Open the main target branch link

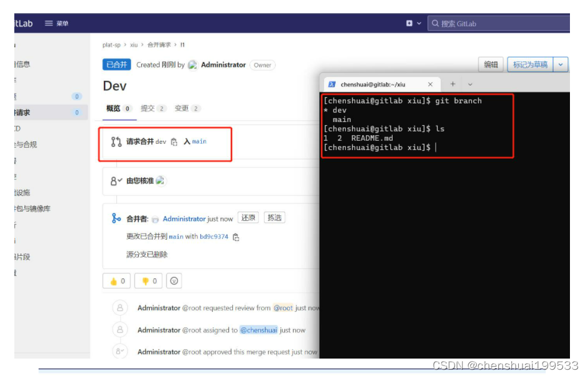(x=199, y=141)
